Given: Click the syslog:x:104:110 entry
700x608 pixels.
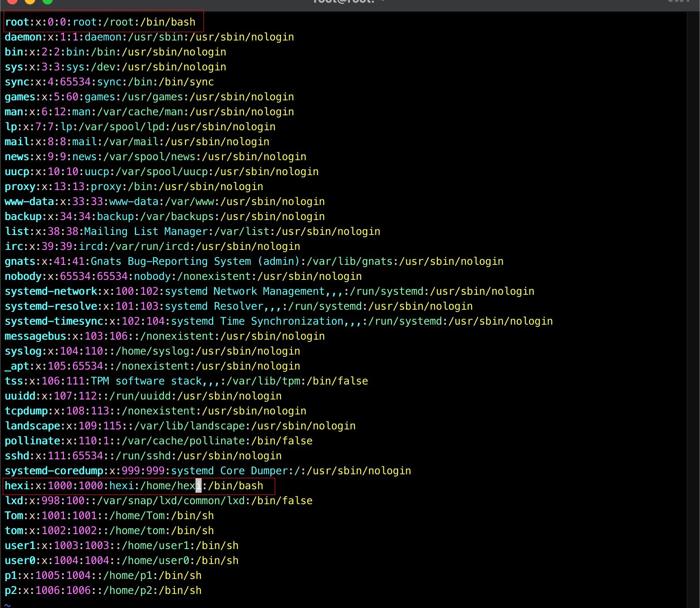Looking at the screenshot, I should 152,351.
